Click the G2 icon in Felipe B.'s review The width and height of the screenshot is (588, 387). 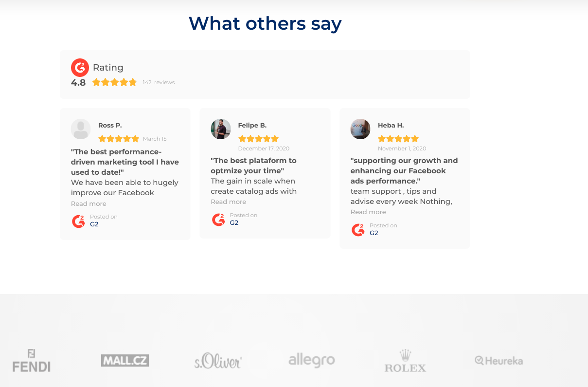218,220
